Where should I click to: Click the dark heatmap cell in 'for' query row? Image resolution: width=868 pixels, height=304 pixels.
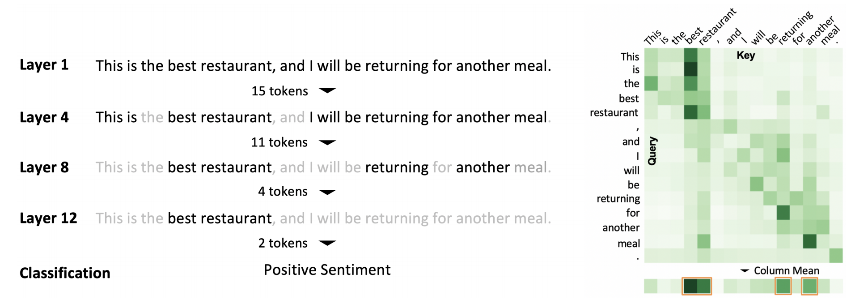point(783,213)
